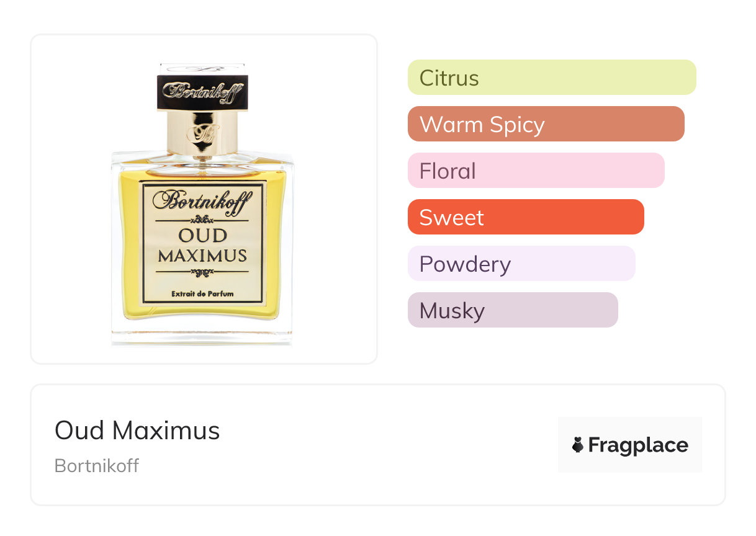The image size is (756, 536).
Task: Select the Citrus accord bar
Action: [551, 78]
